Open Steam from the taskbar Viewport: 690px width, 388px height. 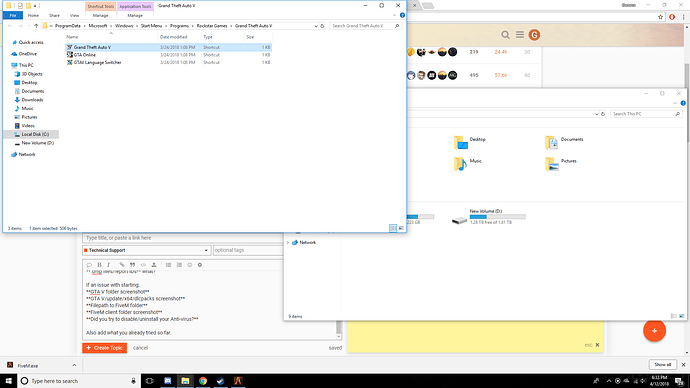click(220, 381)
